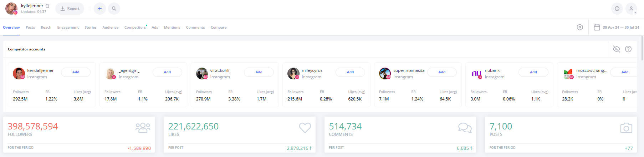The width and height of the screenshot is (644, 157).
Task: Download the Report
Action: click(70, 9)
